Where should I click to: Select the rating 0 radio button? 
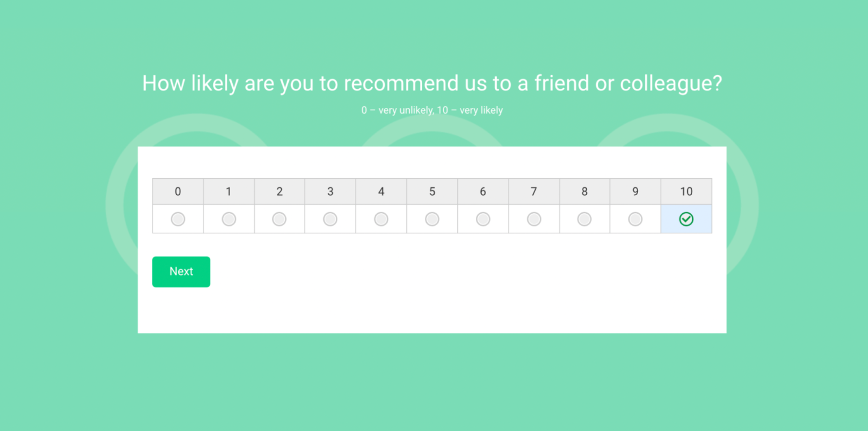tap(177, 219)
